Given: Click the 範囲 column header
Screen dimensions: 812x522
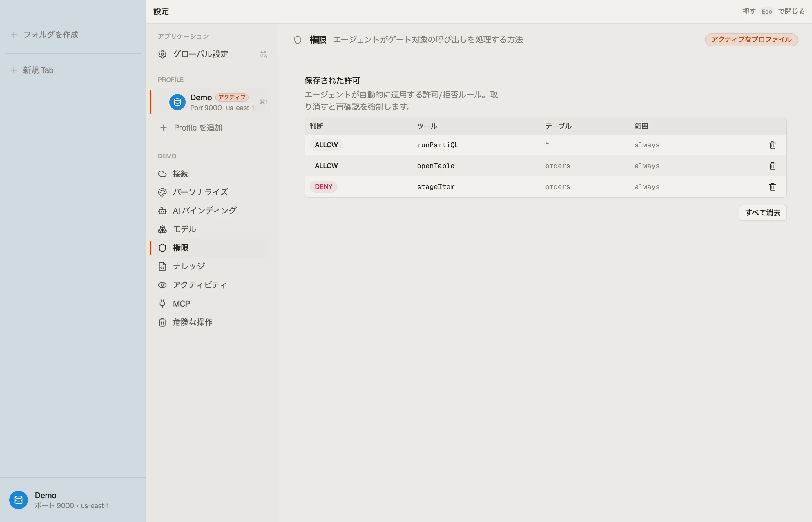Looking at the screenshot, I should (641, 126).
